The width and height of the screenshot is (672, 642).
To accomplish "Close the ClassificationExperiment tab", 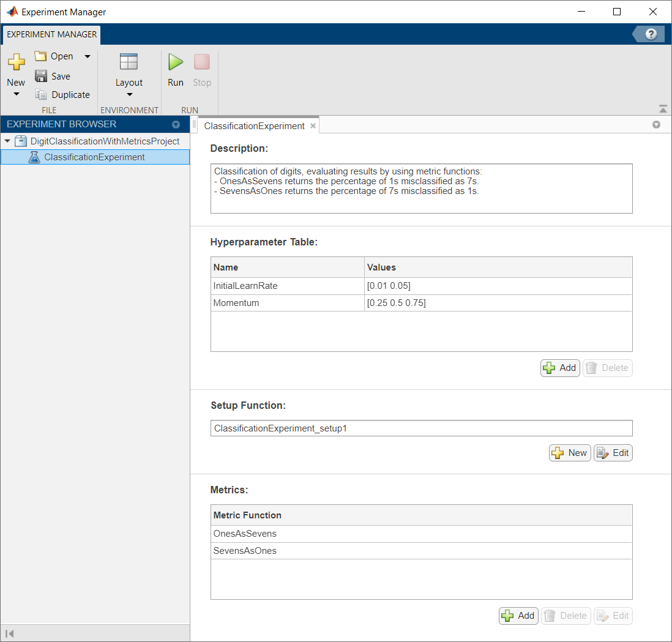I will 313,126.
